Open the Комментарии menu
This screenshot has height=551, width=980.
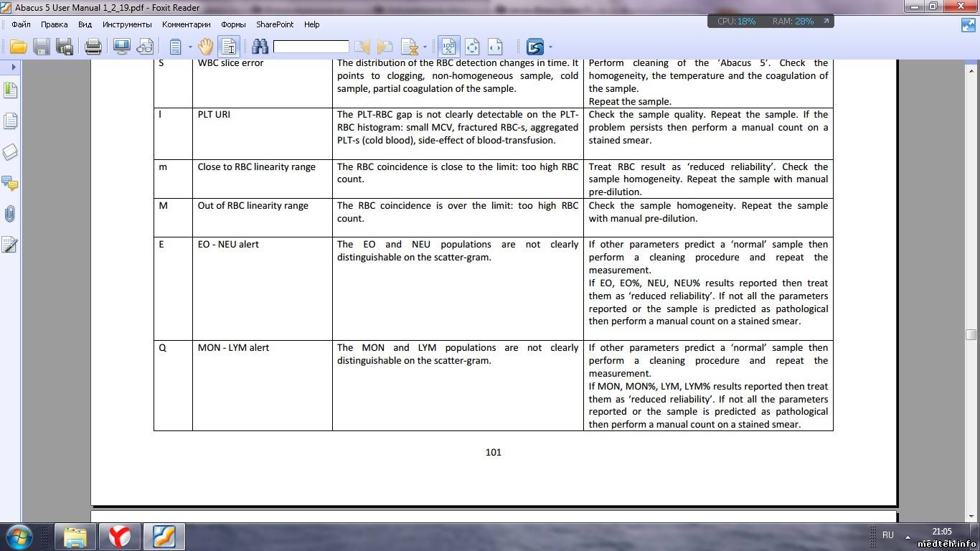tap(187, 24)
